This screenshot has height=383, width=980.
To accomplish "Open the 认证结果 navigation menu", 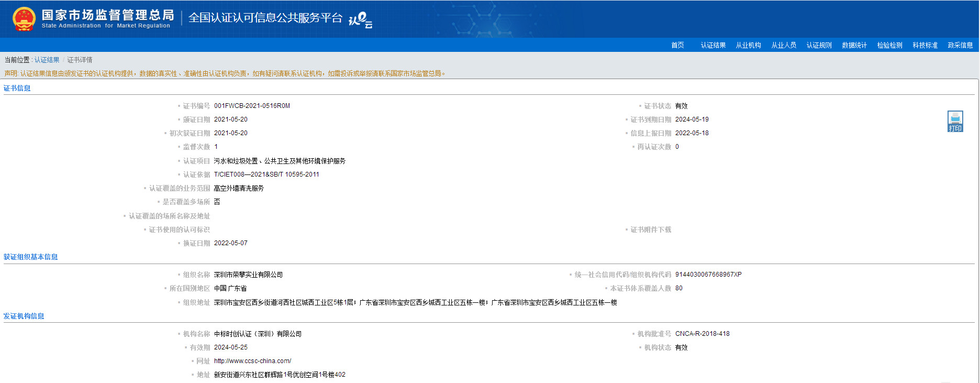I will (x=713, y=45).
